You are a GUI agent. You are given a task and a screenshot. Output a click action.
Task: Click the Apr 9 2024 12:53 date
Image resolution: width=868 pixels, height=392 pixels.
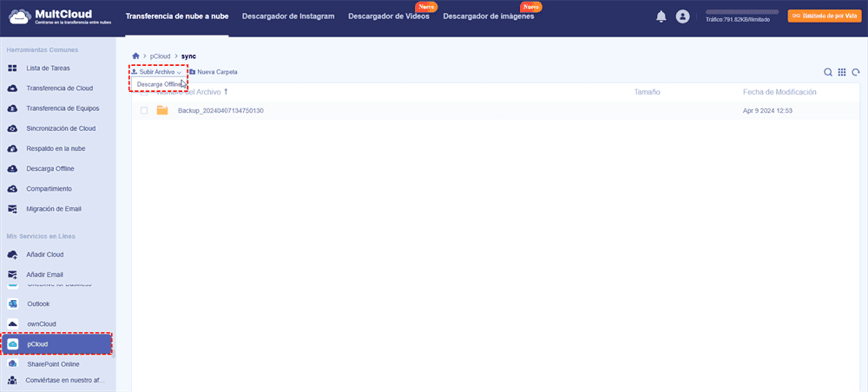pyautogui.click(x=768, y=111)
